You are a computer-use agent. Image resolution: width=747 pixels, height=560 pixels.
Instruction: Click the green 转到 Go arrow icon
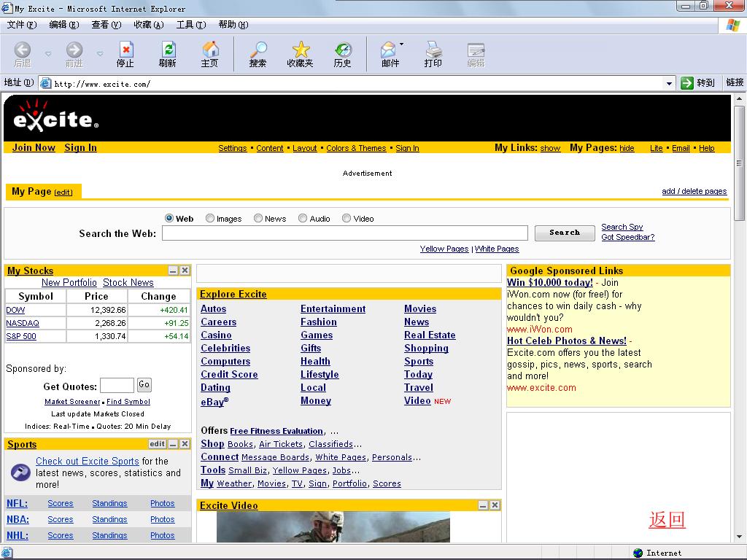click(x=687, y=83)
